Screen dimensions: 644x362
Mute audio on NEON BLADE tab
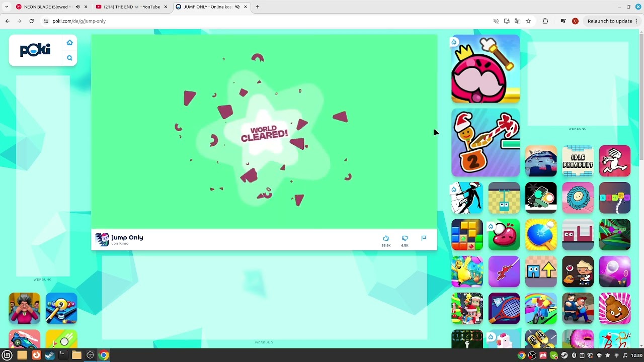(x=77, y=7)
